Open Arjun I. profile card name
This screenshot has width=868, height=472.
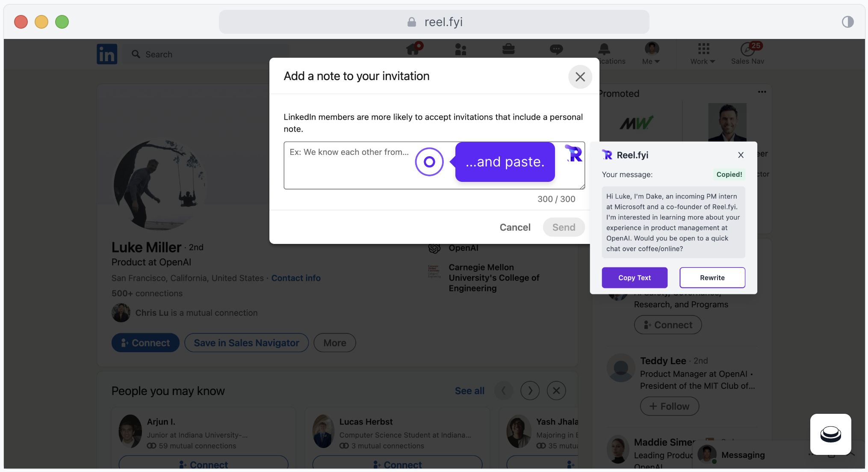(161, 422)
